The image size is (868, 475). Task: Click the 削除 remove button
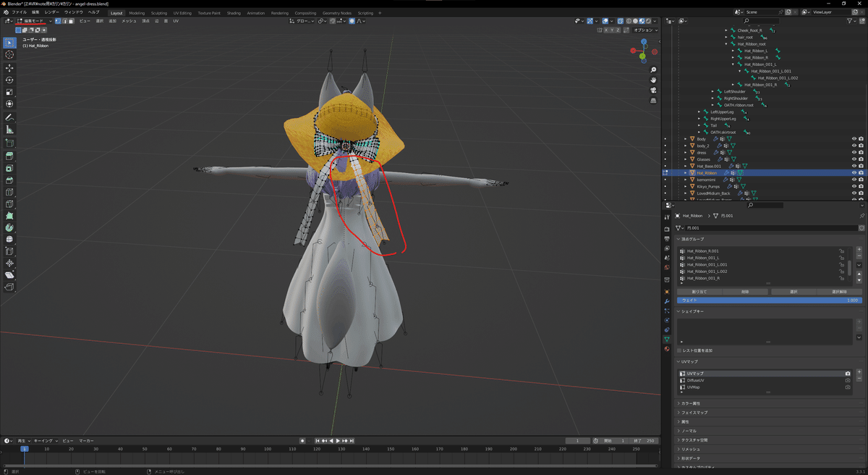746,292
